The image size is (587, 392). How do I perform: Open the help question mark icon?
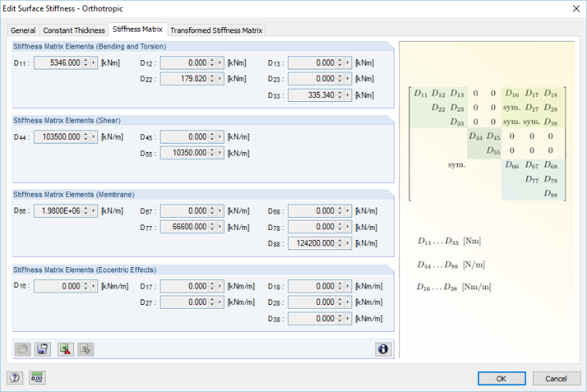(15, 378)
